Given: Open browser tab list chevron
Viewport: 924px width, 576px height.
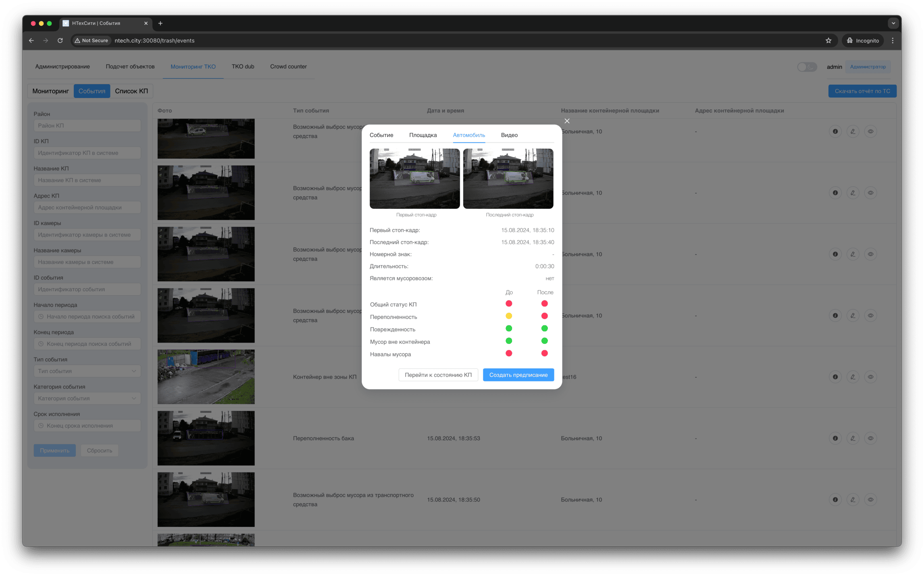Looking at the screenshot, I should pos(893,23).
